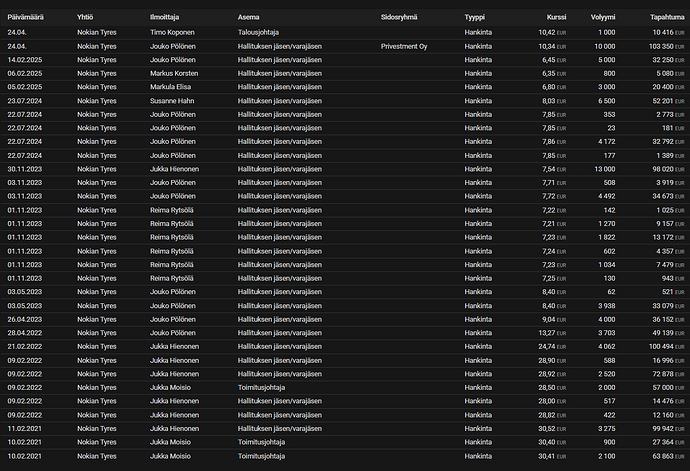Sort by the Päivämäärä column header

point(26,17)
